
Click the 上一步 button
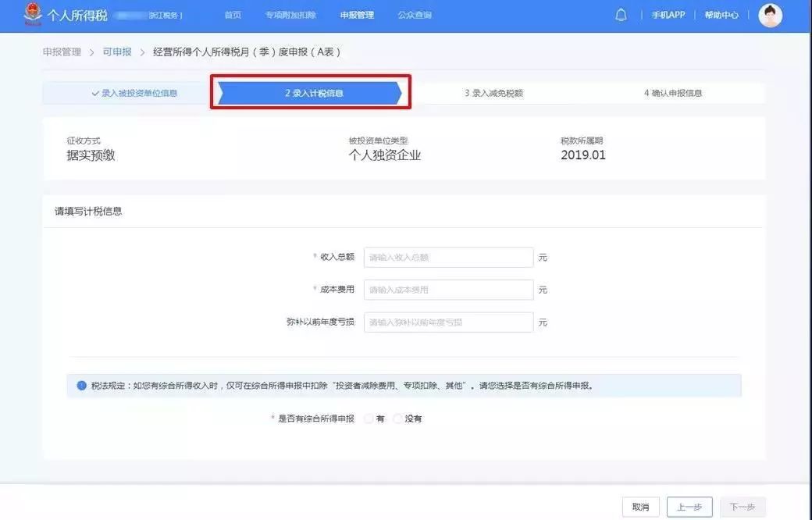[689, 507]
